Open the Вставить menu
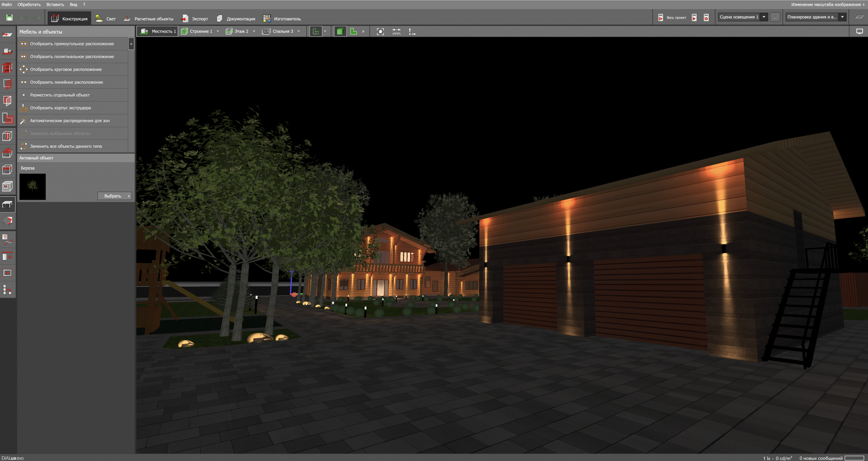Screen dimensions: 868x461 [55, 4]
